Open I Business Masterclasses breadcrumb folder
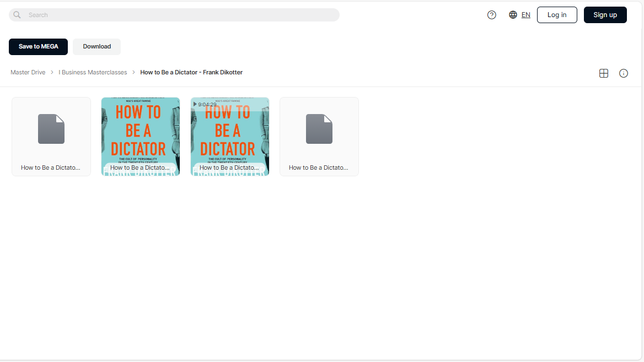Viewport: 644px width, 362px height. 93,72
